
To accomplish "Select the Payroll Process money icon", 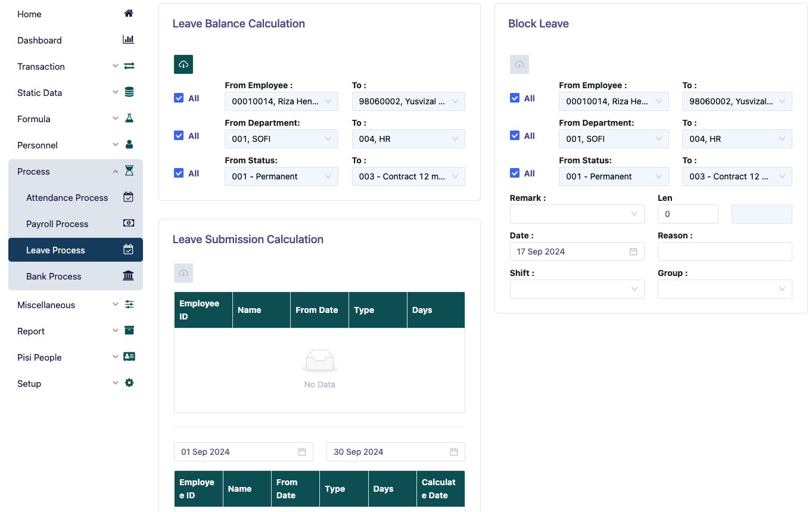I will tap(129, 224).
